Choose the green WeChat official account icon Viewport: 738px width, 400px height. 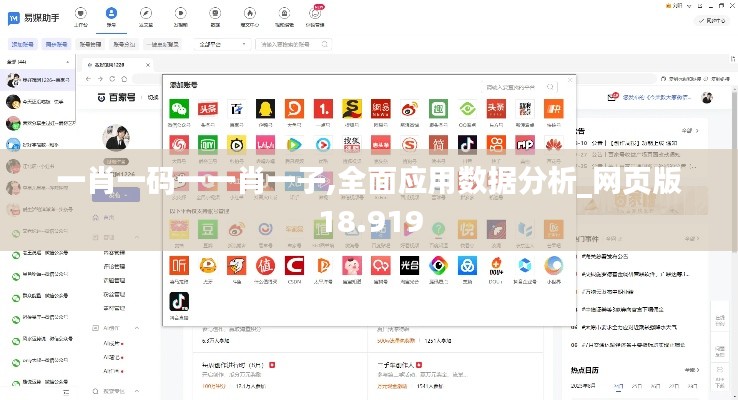(179, 109)
